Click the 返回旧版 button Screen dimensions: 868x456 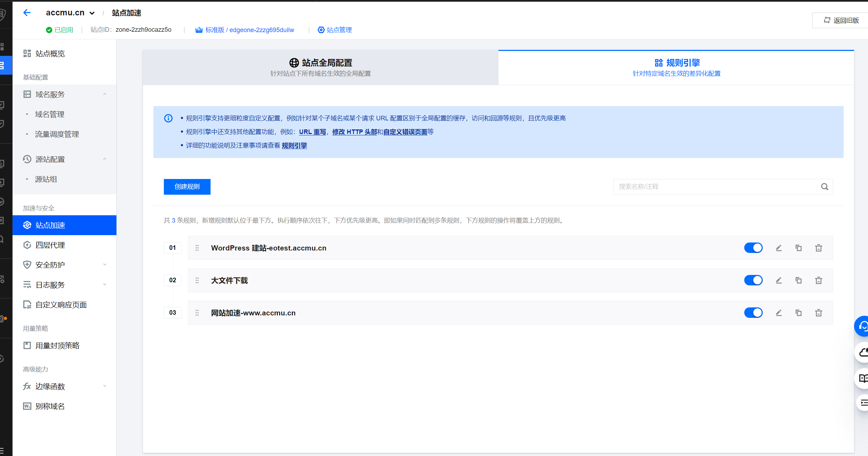[841, 20]
